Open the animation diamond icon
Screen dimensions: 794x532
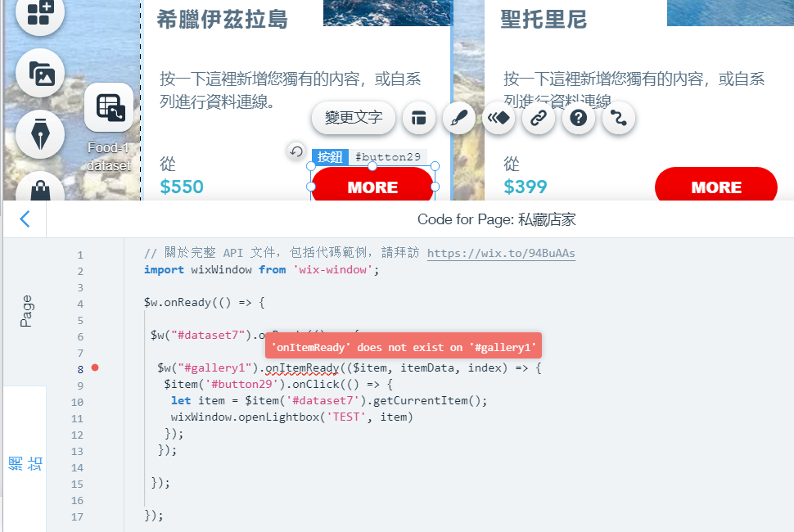click(499, 118)
